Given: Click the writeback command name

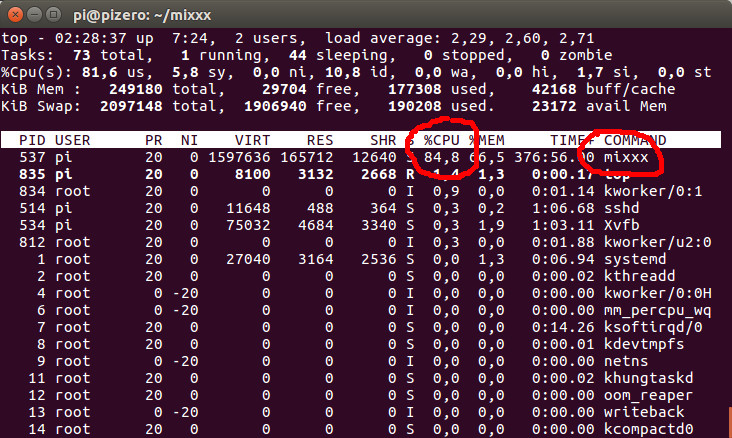Looking at the screenshot, I should 644,412.
